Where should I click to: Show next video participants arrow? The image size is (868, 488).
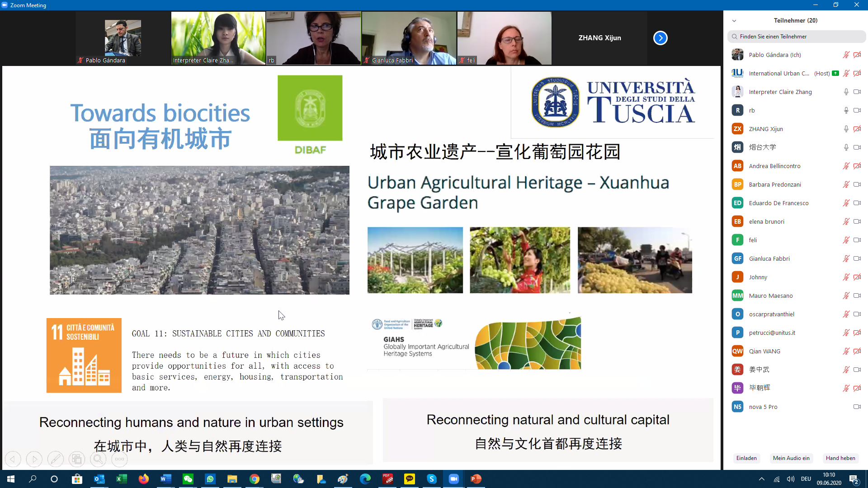[660, 38]
